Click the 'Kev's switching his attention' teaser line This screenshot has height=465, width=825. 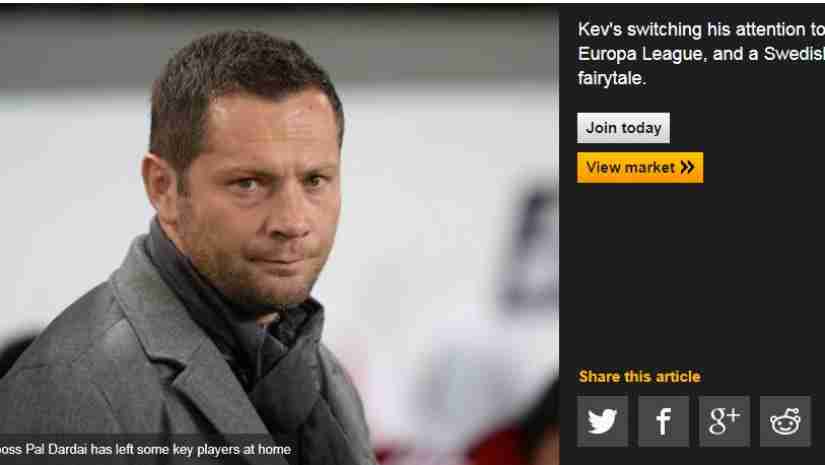point(701,30)
